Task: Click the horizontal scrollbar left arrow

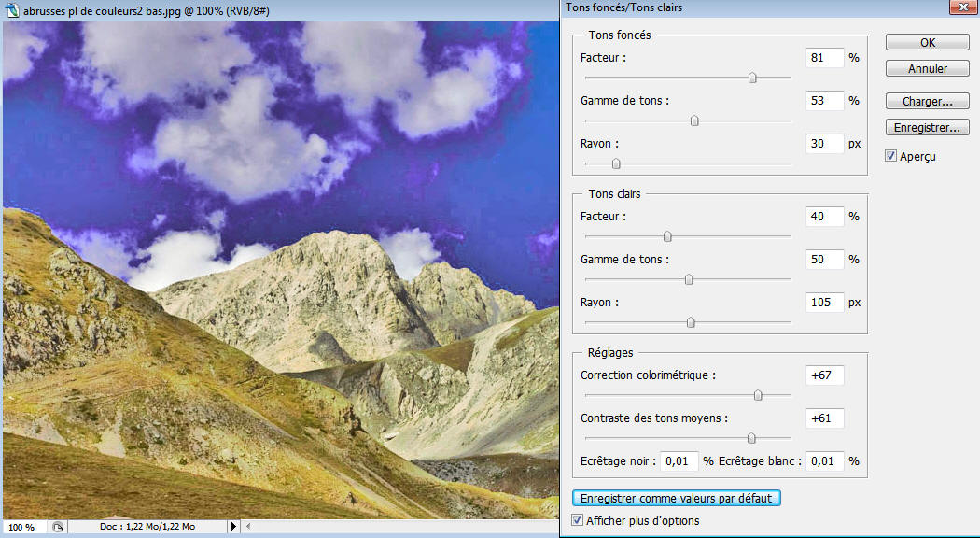Action: [x=249, y=527]
